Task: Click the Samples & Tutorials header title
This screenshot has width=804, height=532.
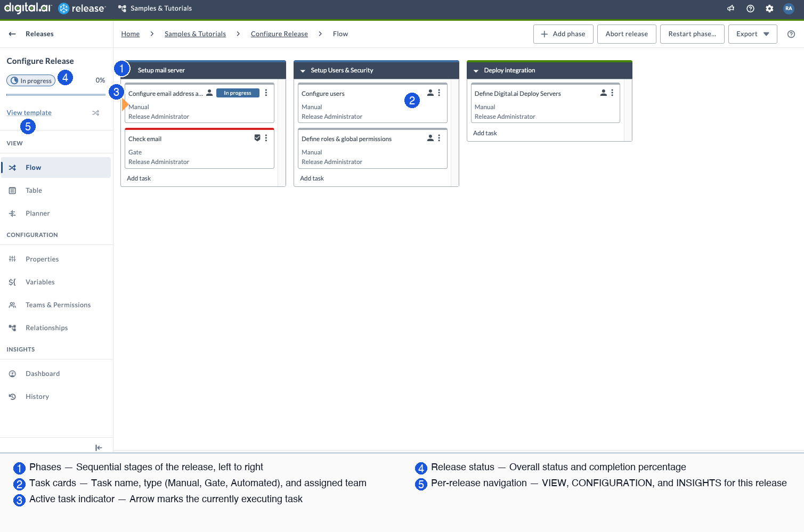Action: tap(161, 9)
